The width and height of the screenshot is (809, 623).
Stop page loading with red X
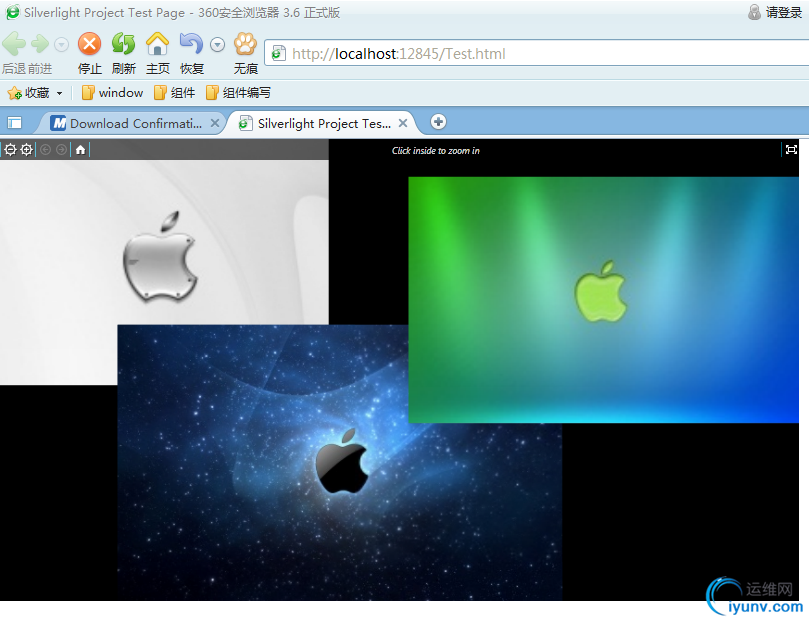[x=89, y=44]
